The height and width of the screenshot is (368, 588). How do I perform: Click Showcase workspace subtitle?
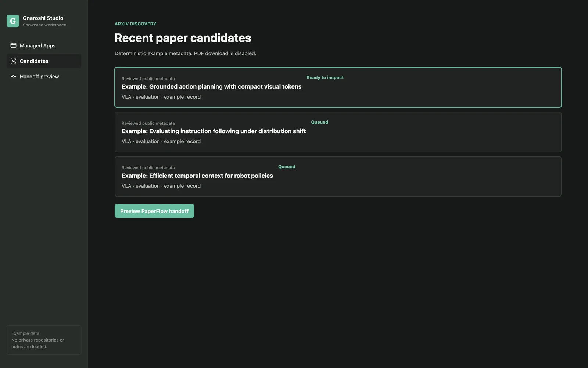(44, 25)
